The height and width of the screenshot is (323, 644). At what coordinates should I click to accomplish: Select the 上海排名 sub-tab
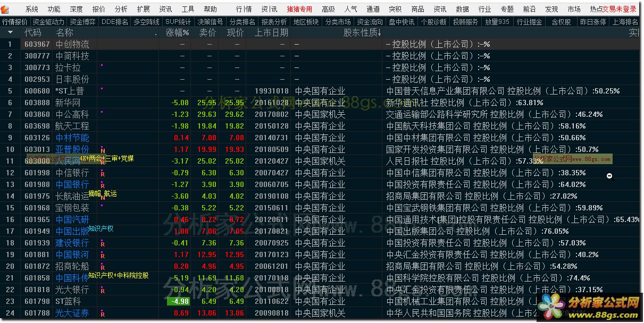[x=625, y=22]
